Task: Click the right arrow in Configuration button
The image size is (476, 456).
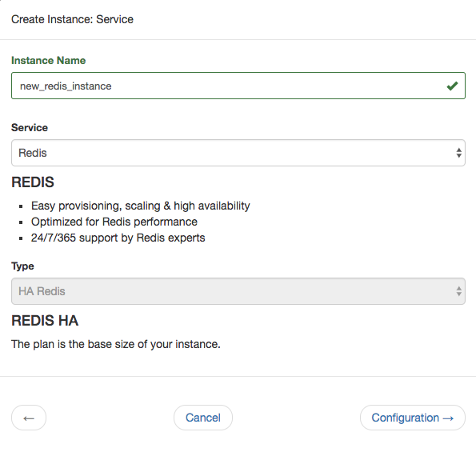Action: (x=448, y=418)
